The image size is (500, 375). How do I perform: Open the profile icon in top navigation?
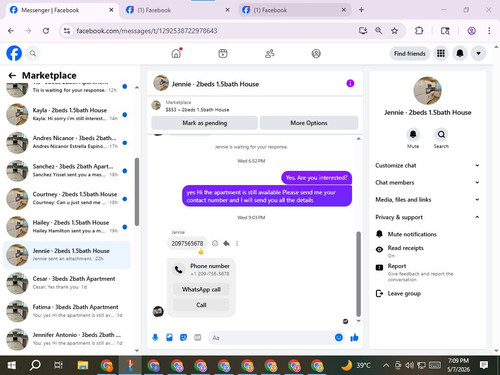[316, 53]
